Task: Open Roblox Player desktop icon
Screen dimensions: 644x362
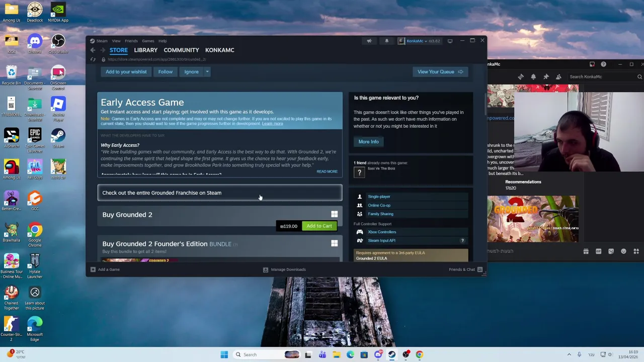Action: coord(58,109)
